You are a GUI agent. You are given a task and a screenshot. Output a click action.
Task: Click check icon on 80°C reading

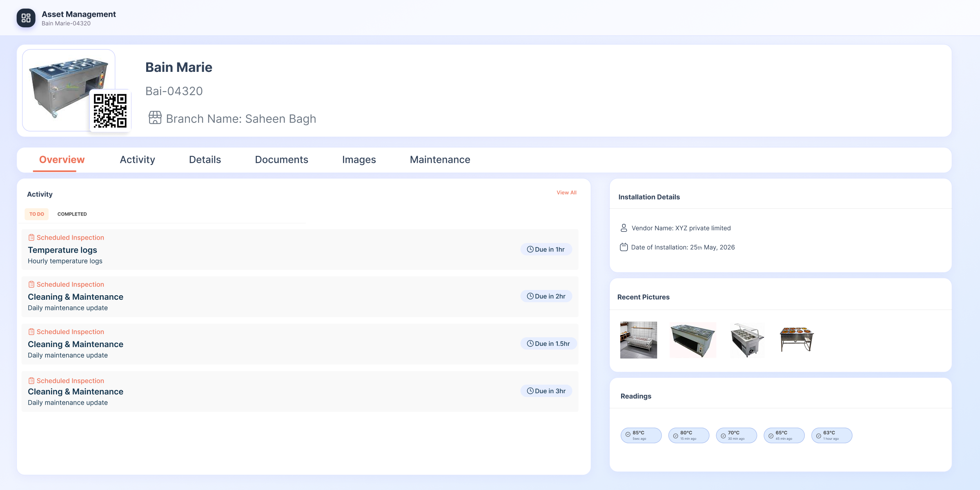675,436
